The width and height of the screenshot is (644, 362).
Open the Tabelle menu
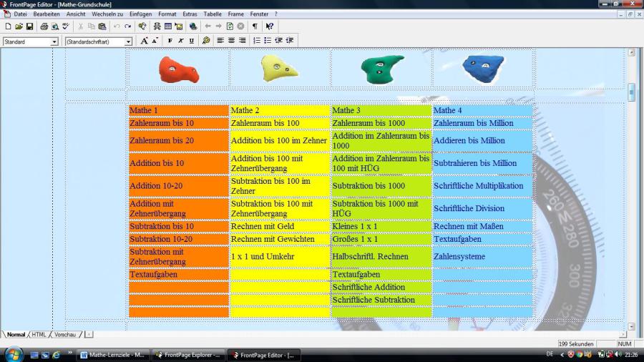click(x=213, y=14)
